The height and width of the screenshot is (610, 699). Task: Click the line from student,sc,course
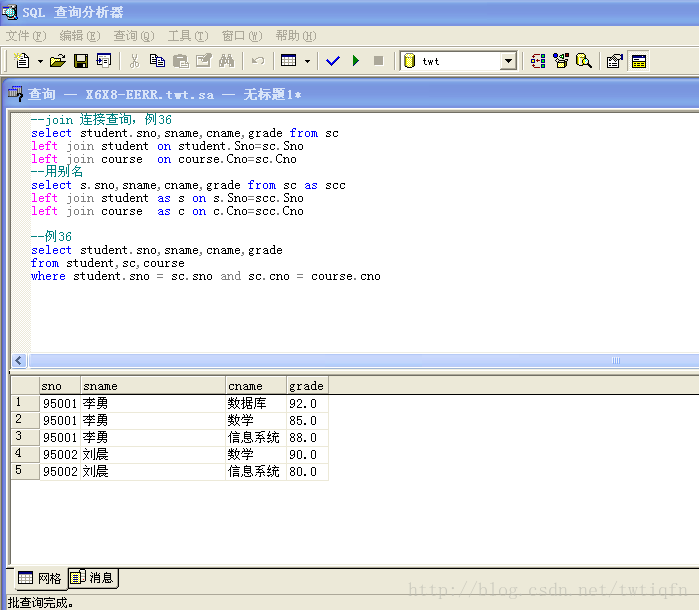(x=107, y=264)
